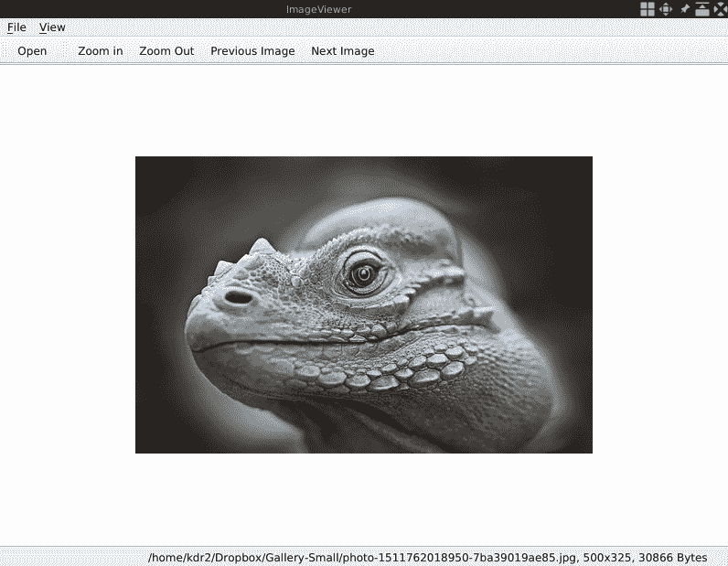Click the lizard's nostril in the photo

239,296
